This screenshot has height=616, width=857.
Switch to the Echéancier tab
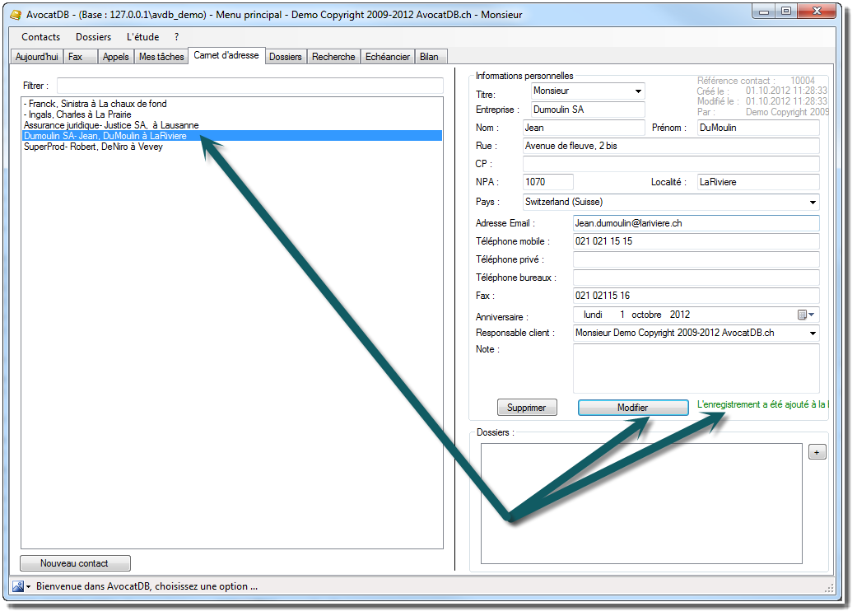pyautogui.click(x=387, y=57)
